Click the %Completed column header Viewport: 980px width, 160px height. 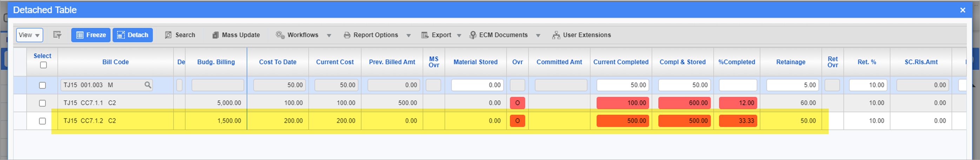(736, 62)
